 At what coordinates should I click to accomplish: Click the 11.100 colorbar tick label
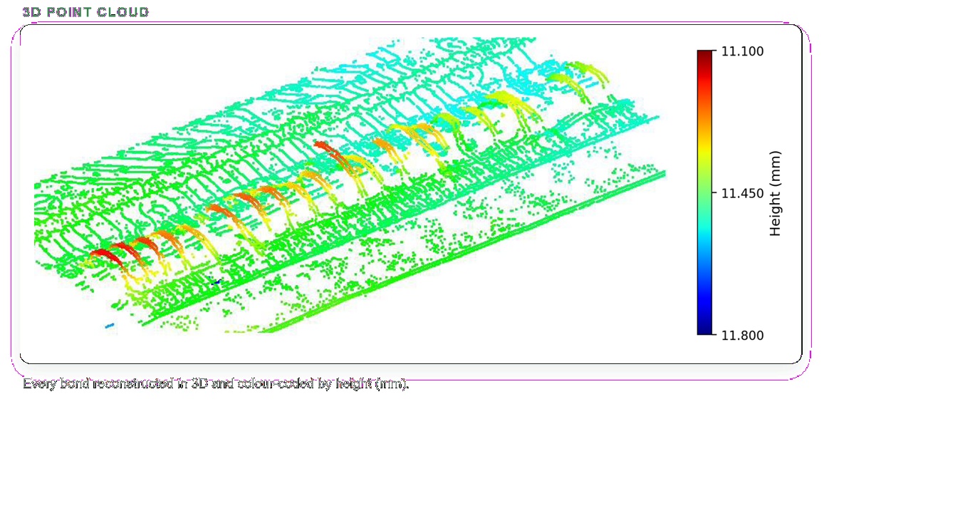[742, 51]
